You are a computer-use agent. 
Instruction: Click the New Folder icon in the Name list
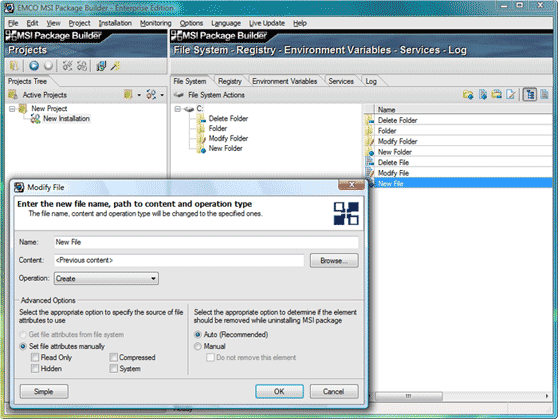click(370, 152)
